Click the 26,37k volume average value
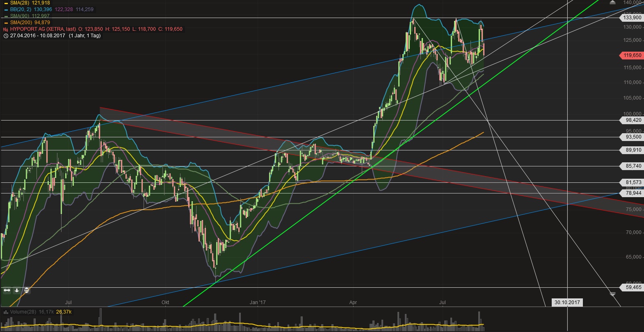 pos(64,312)
